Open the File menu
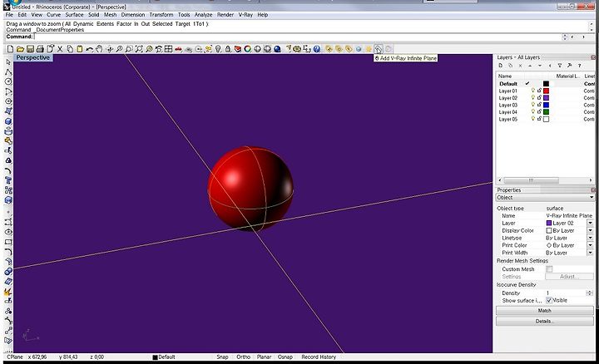This screenshot has width=599, height=364. click(x=9, y=14)
